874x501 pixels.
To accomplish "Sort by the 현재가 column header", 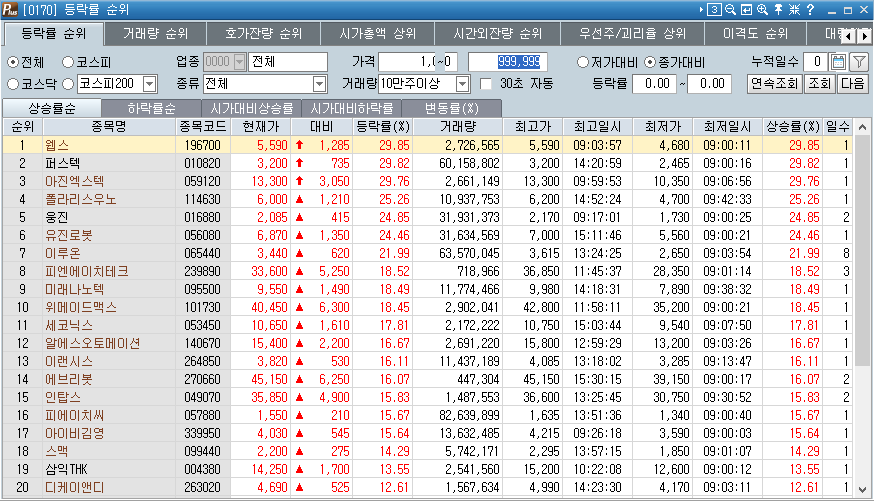I will tap(260, 127).
